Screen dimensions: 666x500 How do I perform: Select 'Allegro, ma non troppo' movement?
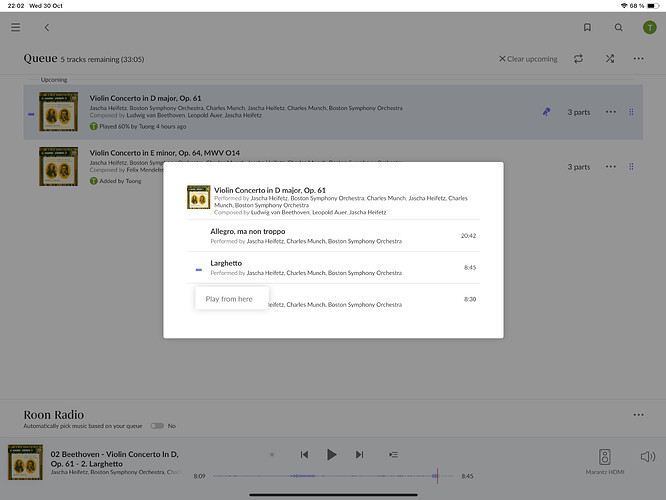333,236
